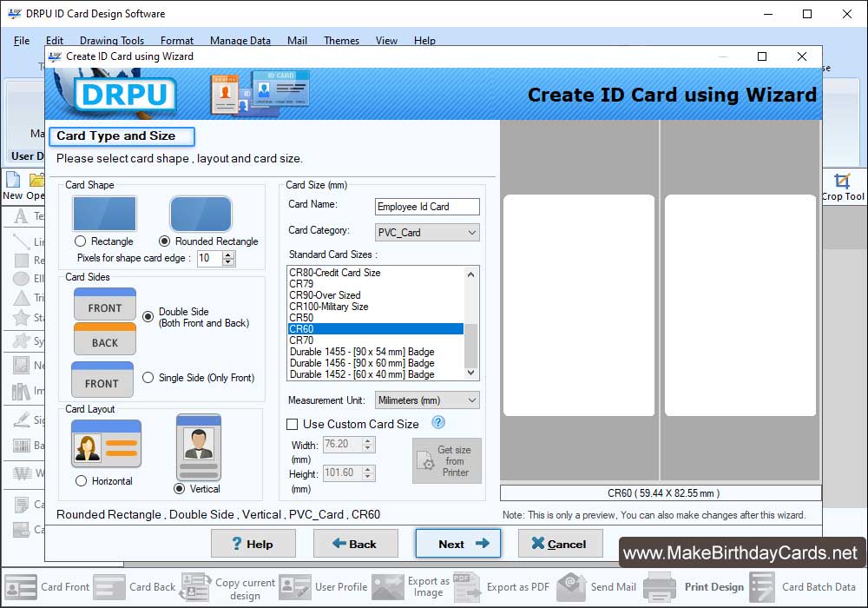Click the Rectangle card shape preview image
The height and width of the screenshot is (608, 868).
[105, 214]
